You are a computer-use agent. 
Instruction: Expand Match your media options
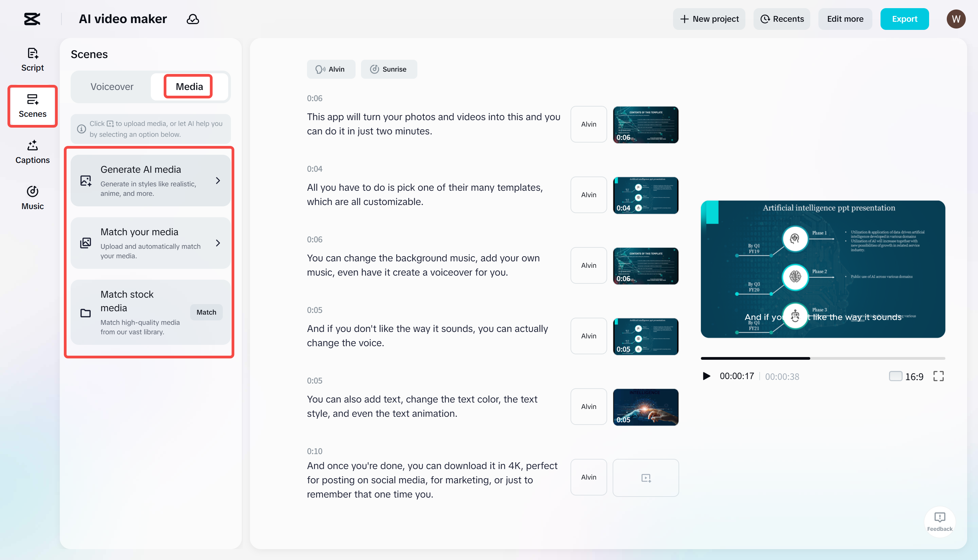tap(150, 242)
